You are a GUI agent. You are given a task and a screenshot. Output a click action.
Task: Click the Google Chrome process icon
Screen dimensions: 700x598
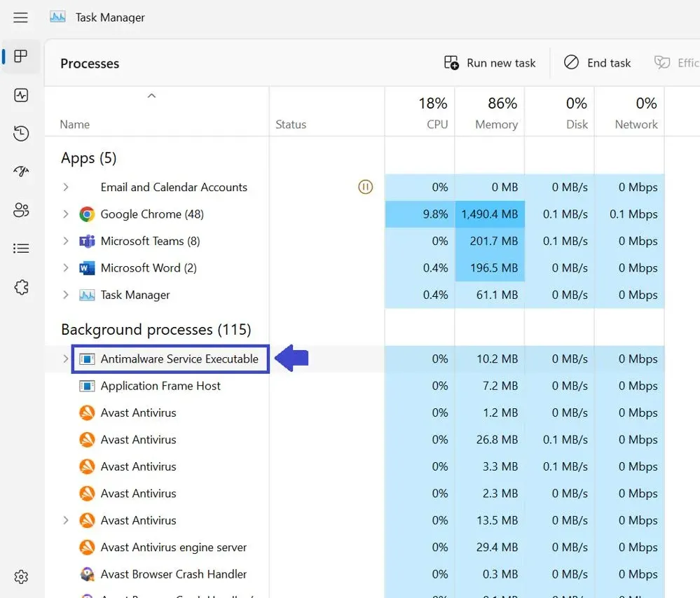pyautogui.click(x=87, y=214)
